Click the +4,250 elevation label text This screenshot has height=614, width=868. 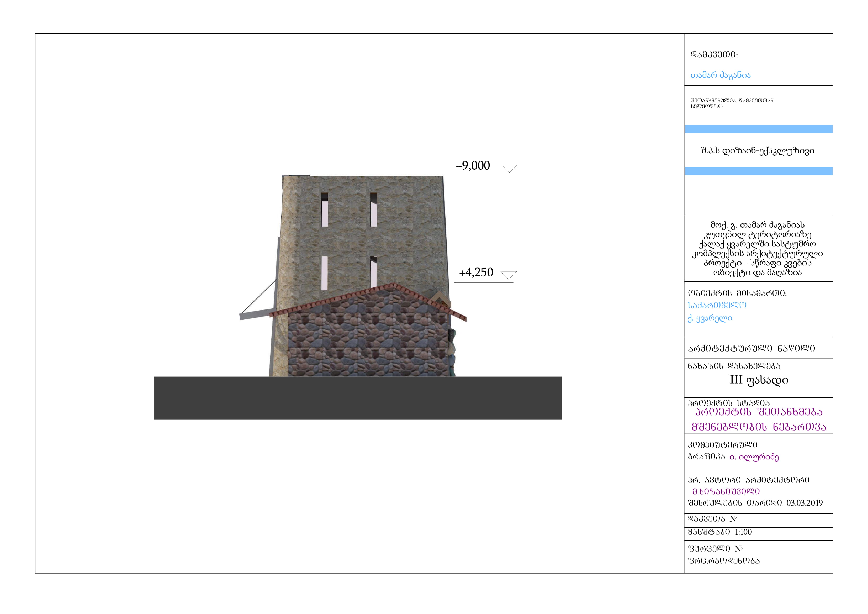[x=476, y=272]
